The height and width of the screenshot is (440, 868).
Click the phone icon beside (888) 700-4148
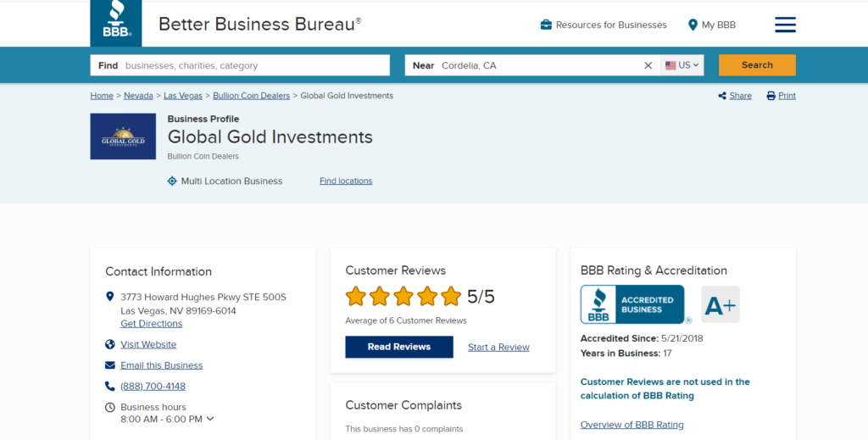(109, 386)
